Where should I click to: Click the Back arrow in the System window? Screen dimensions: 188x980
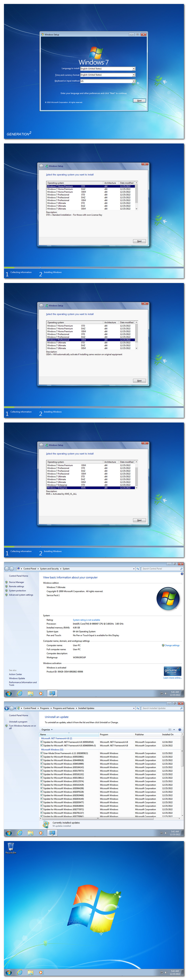tap(7, 569)
